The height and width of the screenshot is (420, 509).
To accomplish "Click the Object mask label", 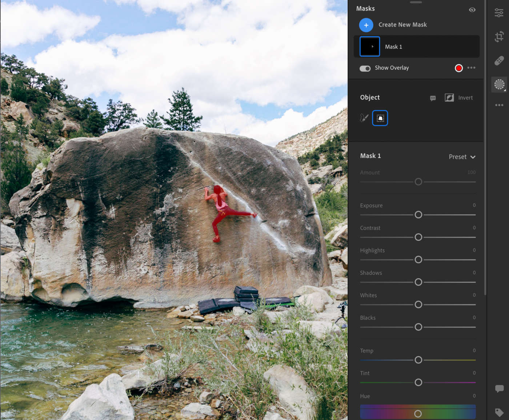I will [370, 97].
